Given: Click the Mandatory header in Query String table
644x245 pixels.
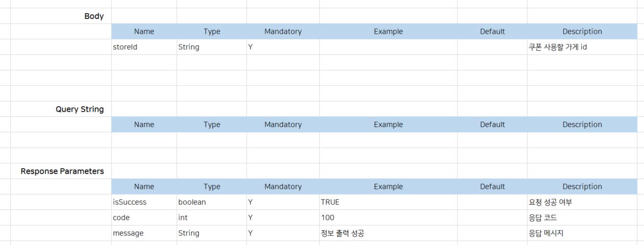Looking at the screenshot, I should point(283,125).
